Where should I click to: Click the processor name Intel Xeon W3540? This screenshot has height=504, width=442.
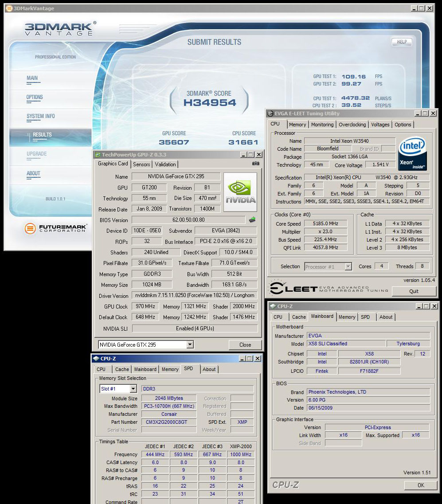(350, 141)
